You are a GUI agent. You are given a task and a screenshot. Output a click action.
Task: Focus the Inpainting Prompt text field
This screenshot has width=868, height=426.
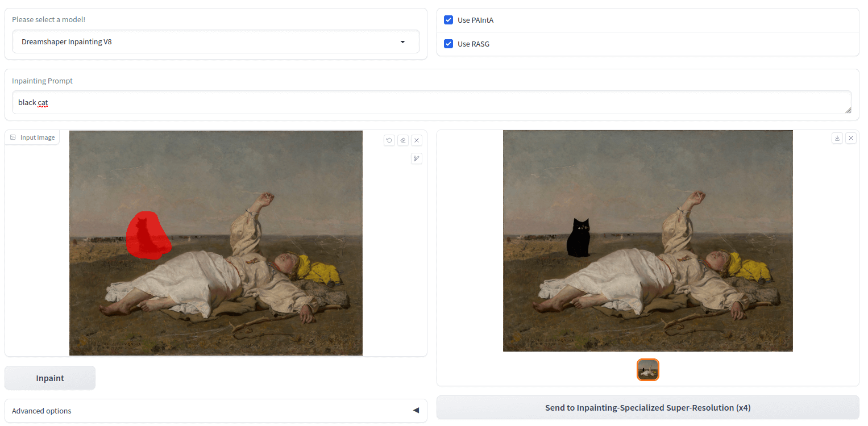pyautogui.click(x=432, y=102)
